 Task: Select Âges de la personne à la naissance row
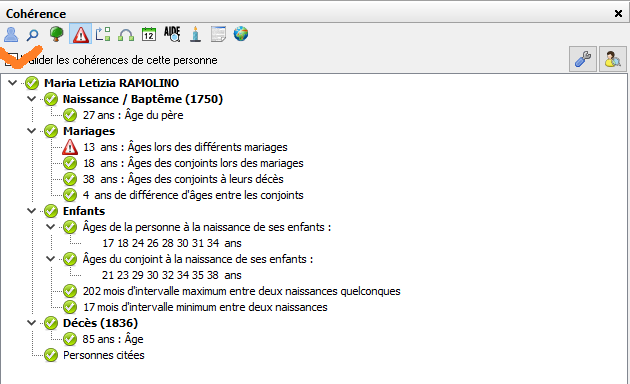207,227
